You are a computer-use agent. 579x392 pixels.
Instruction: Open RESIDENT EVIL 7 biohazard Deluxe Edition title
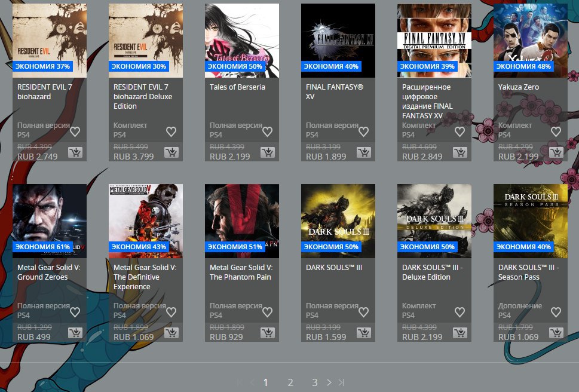click(143, 97)
